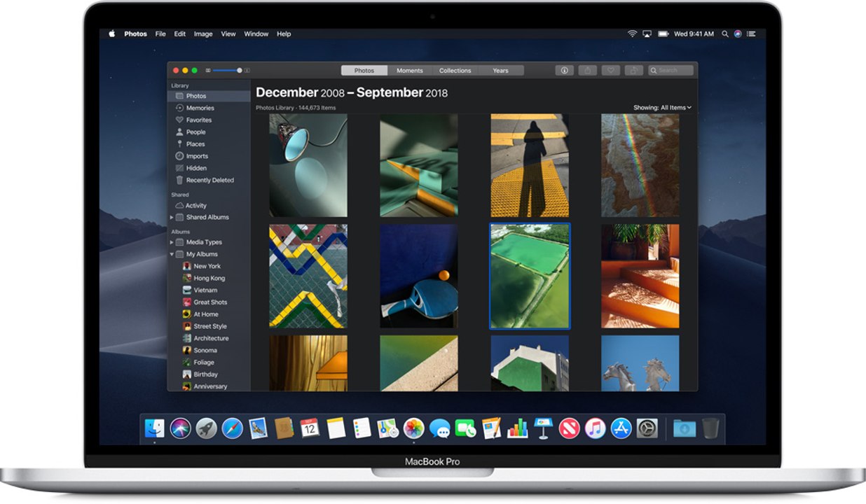This screenshot has width=866, height=504.
Task: Open Messages from the Dock
Action: [440, 428]
